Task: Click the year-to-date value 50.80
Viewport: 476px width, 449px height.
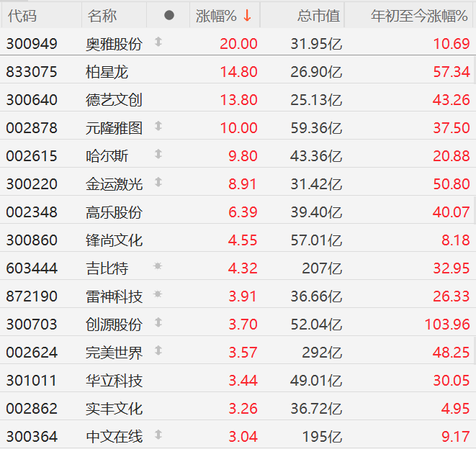Action: click(x=452, y=184)
